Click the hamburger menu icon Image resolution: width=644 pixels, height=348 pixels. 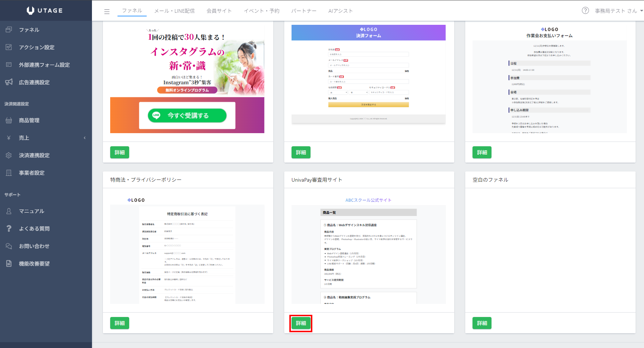pyautogui.click(x=107, y=12)
